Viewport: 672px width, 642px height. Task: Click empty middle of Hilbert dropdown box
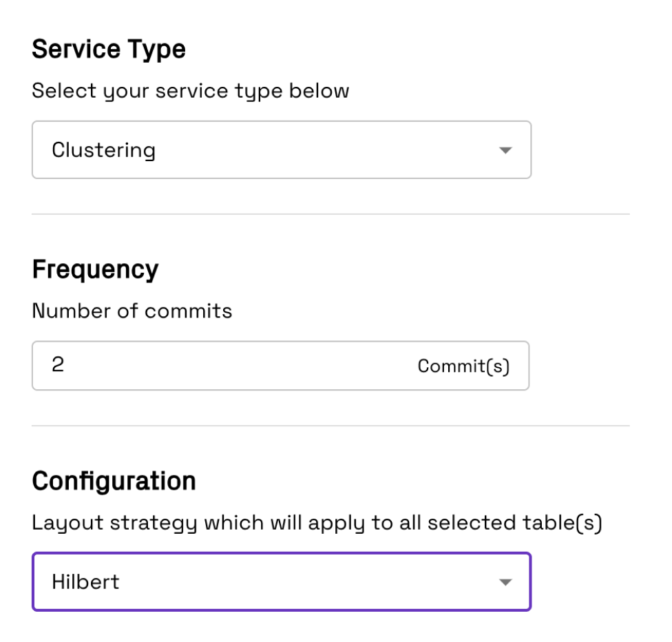click(x=308, y=581)
